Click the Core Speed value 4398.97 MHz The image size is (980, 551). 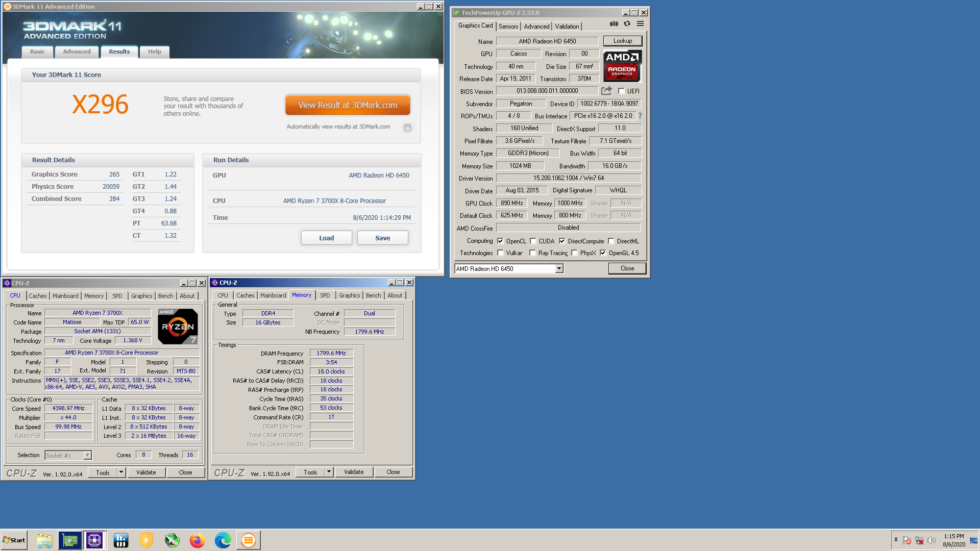68,408
